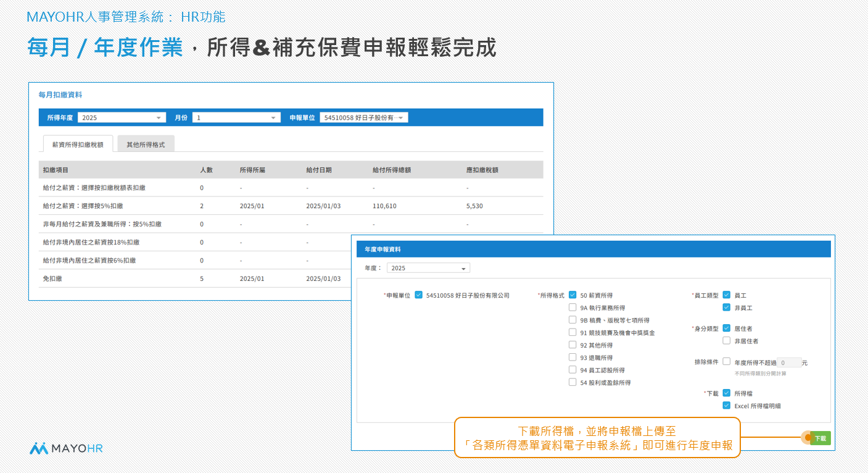Click the green 下載 button
This screenshot has width=868, height=473.
(820, 438)
